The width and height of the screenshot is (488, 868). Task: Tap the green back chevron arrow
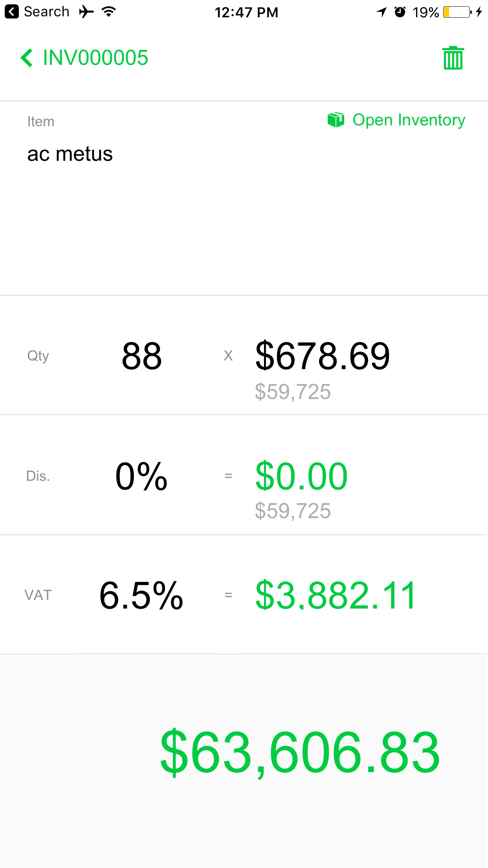(x=27, y=58)
